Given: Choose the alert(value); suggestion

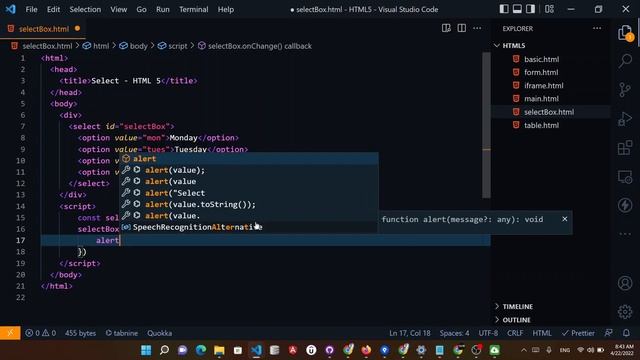Looking at the screenshot, I should (x=249, y=170).
